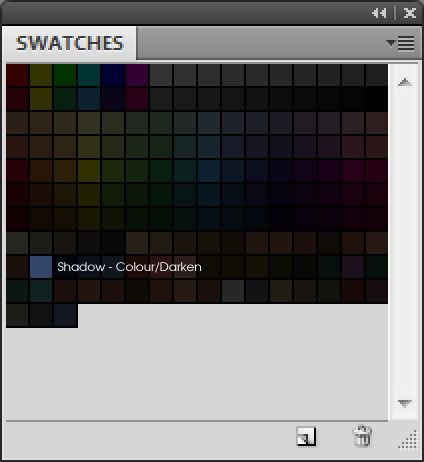Pick the lighter gray swatch in tenth row
The height and width of the screenshot is (462, 424).
pyautogui.click(x=233, y=291)
